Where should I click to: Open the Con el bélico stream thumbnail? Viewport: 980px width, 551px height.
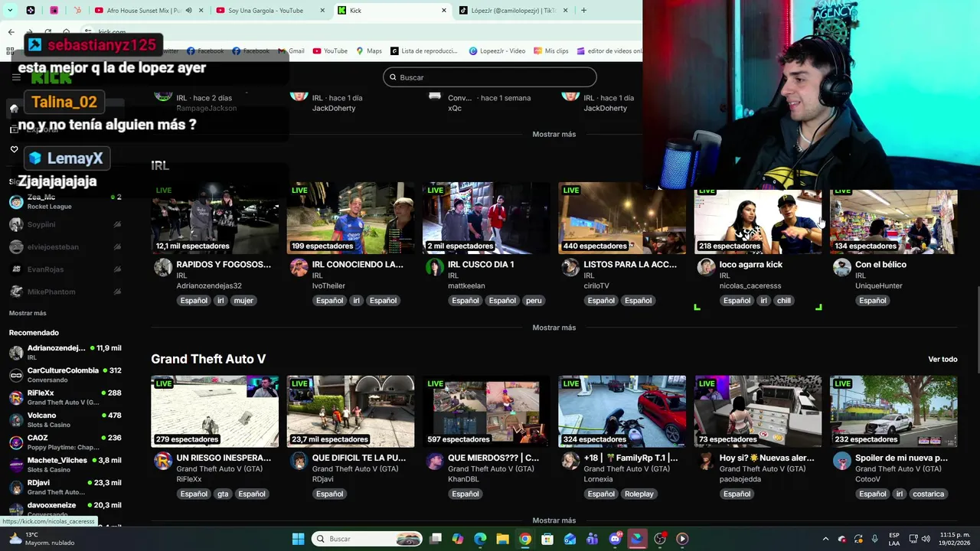(x=893, y=221)
